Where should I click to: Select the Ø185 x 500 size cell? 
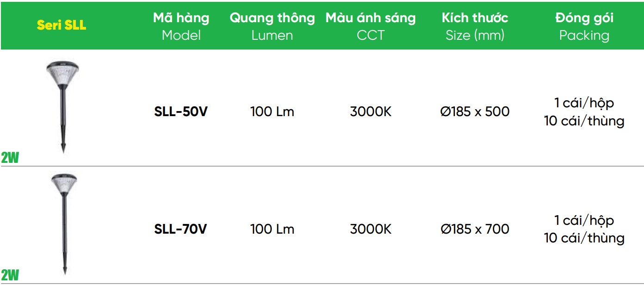point(475,112)
